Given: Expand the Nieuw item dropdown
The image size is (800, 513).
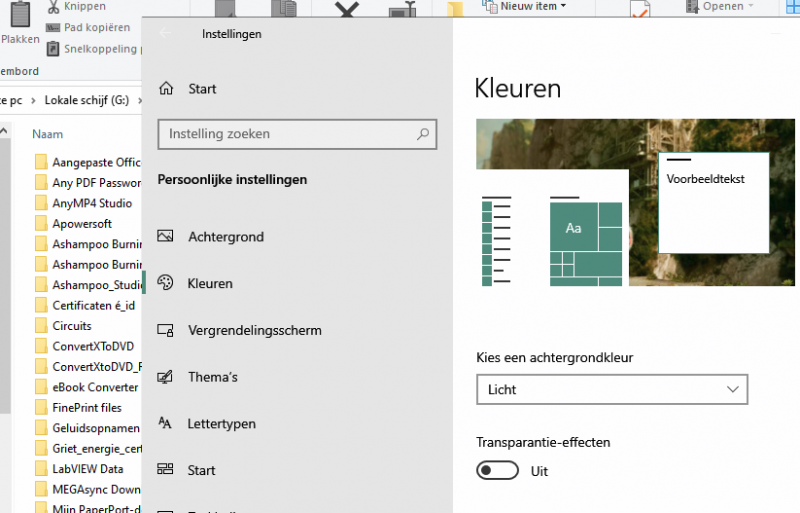Looking at the screenshot, I should [563, 6].
